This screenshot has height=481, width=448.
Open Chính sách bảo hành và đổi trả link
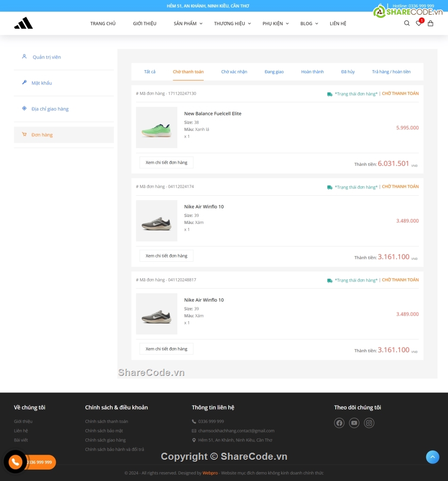click(x=115, y=449)
